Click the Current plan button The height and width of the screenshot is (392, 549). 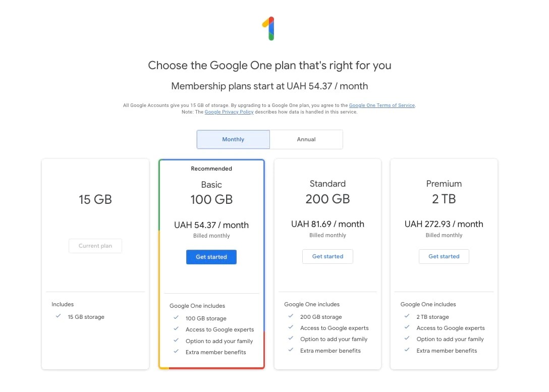[x=95, y=246]
